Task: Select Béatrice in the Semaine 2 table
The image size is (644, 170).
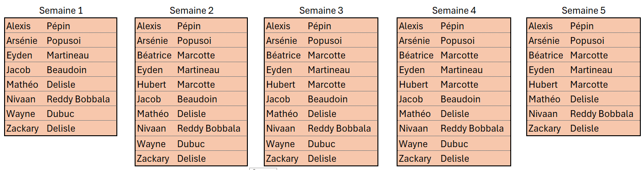Action: [154, 55]
